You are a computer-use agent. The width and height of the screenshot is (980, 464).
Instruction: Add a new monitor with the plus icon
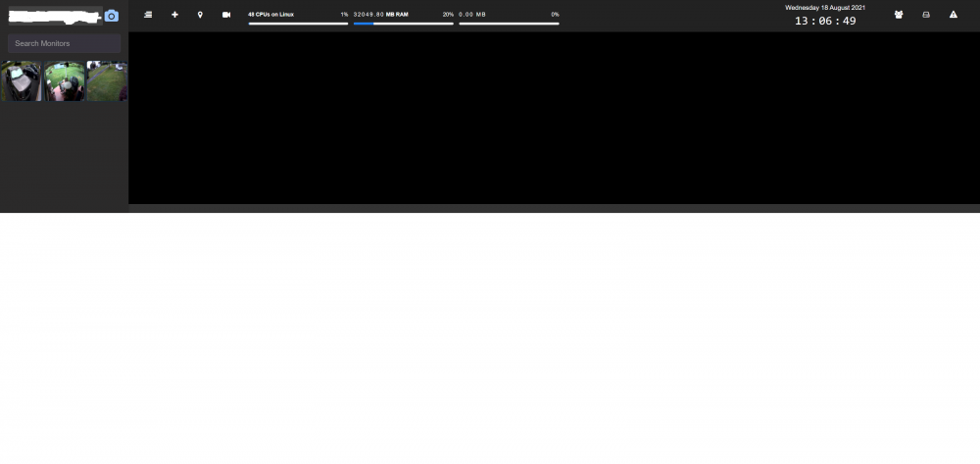pyautogui.click(x=175, y=15)
